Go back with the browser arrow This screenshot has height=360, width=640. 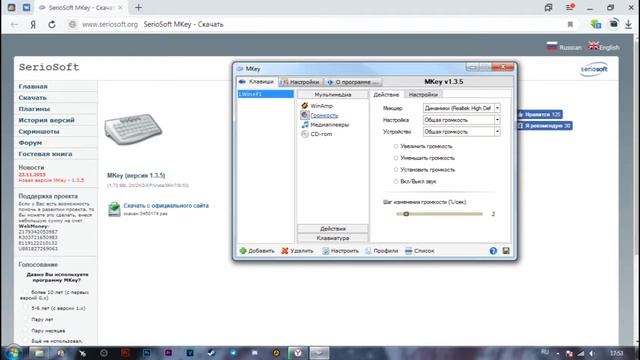[15, 24]
